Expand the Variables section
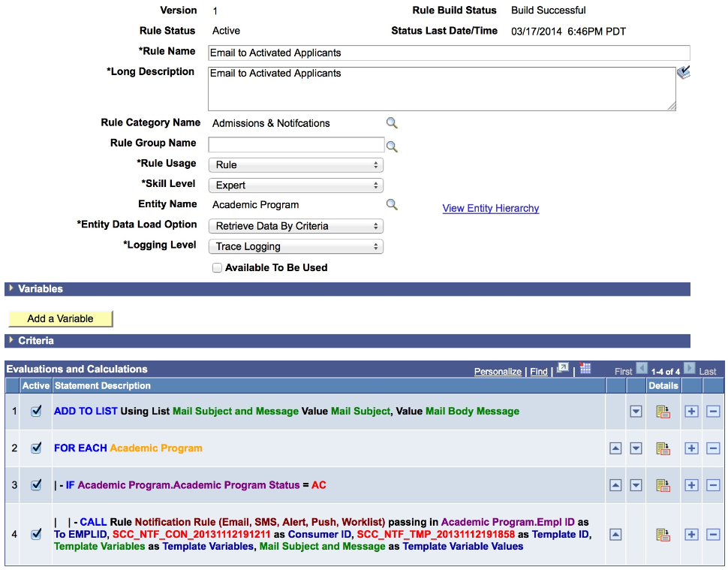728x570 pixels. [x=11, y=289]
